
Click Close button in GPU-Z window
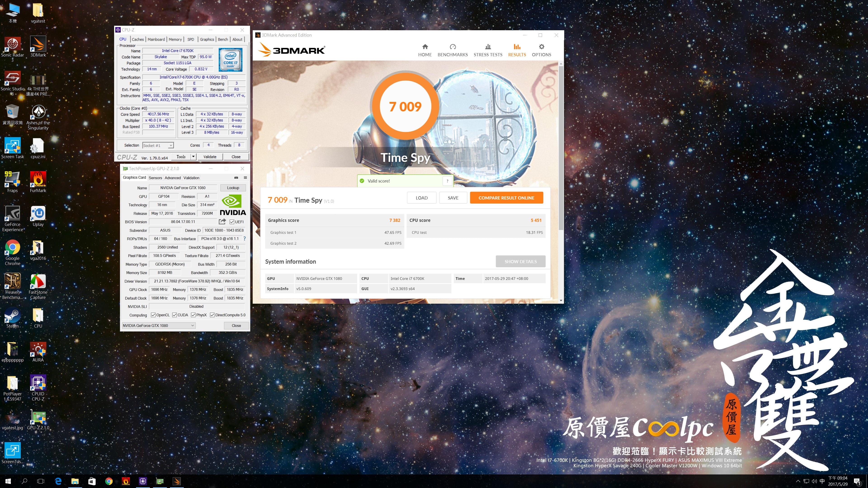click(236, 325)
